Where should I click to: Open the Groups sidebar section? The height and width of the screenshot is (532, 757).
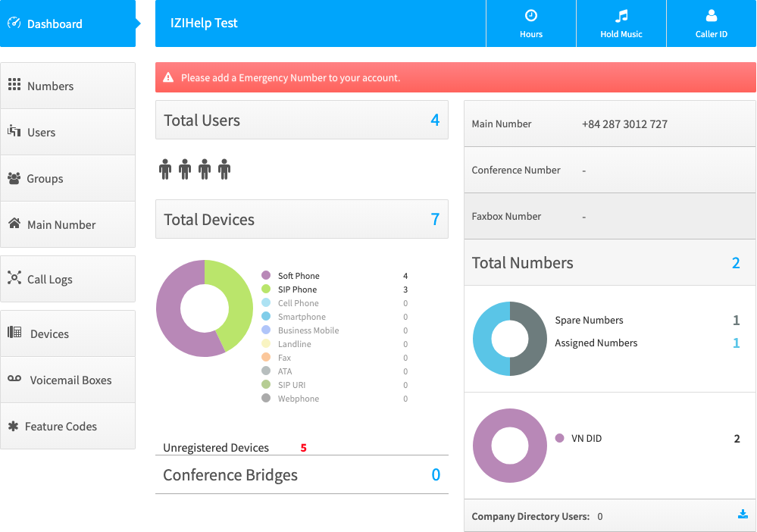point(67,178)
